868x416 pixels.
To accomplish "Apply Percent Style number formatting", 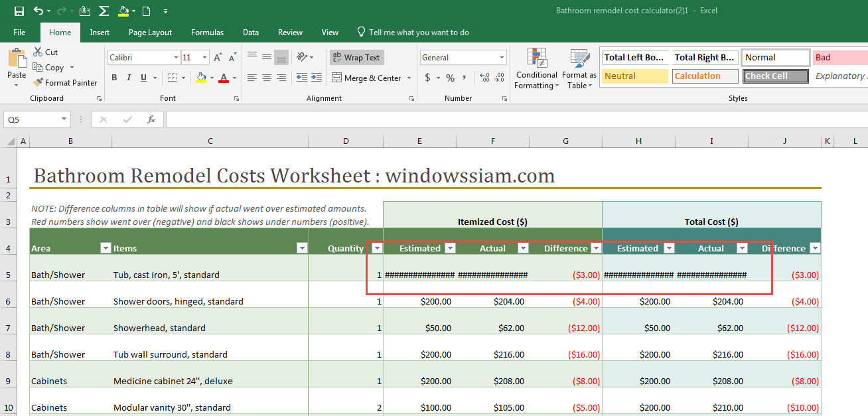I will [449, 78].
